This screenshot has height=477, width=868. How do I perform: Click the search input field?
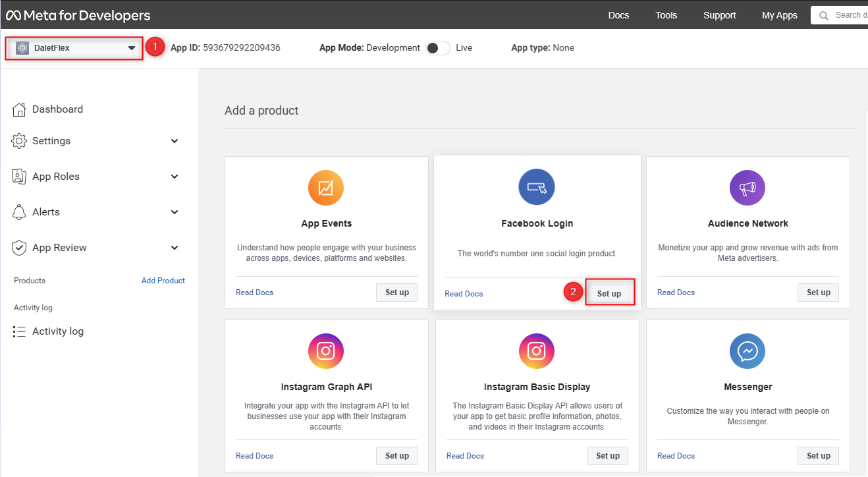pyautogui.click(x=840, y=15)
